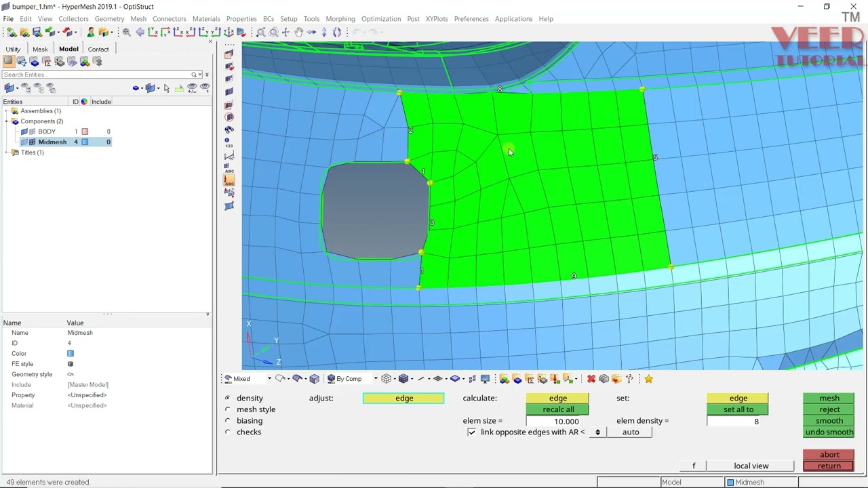868x488 pixels.
Task: Click the previous view left arrow icon
Action: coord(140,32)
